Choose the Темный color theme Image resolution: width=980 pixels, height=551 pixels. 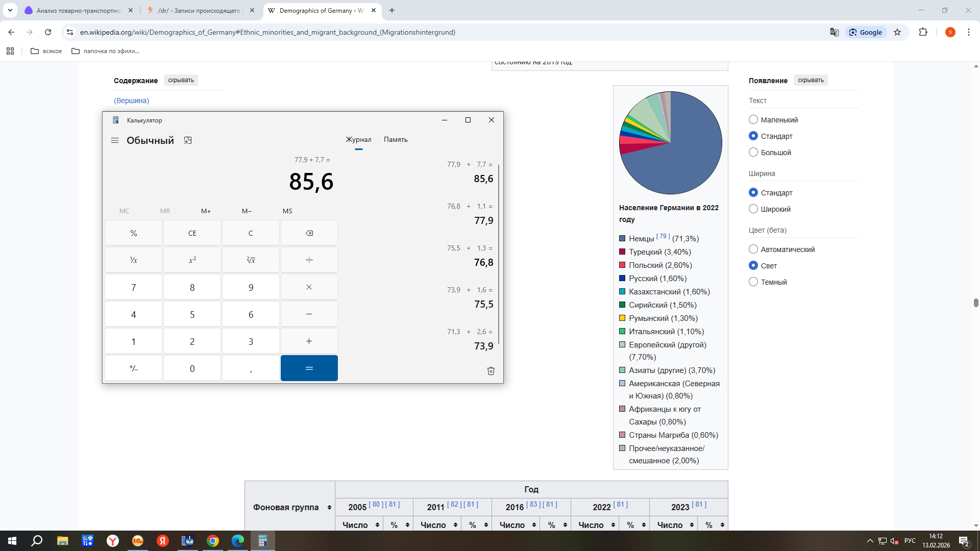[753, 282]
